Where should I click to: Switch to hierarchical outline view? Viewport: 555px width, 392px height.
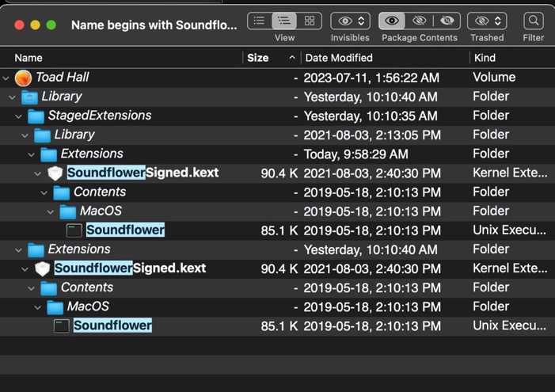pos(284,21)
